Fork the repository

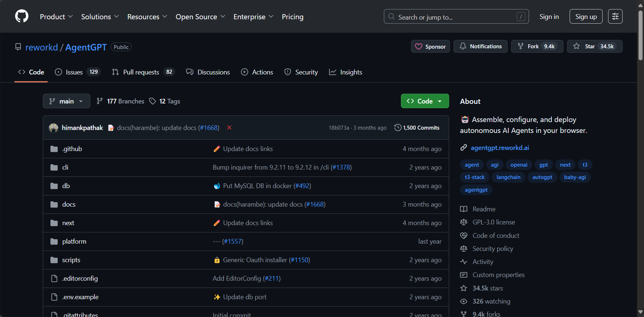click(x=537, y=46)
